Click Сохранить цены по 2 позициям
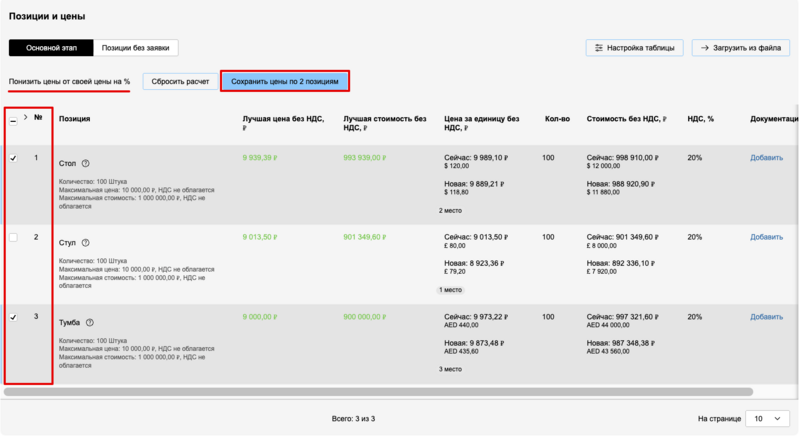The height and width of the screenshot is (437, 800). pos(285,81)
